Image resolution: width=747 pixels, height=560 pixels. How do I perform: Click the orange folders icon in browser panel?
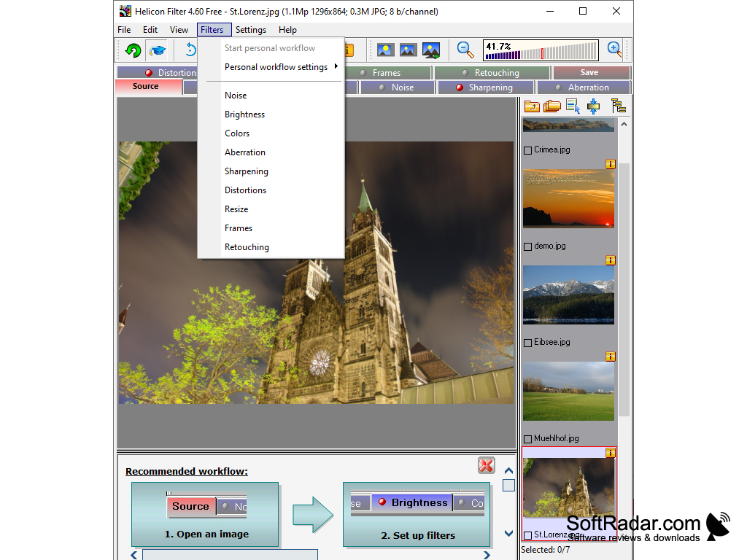click(551, 106)
